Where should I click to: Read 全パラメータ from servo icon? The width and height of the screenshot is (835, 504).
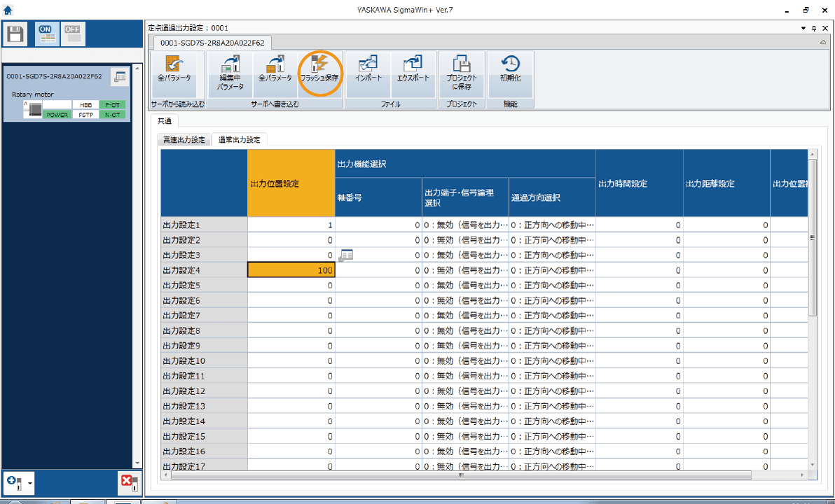coord(174,68)
